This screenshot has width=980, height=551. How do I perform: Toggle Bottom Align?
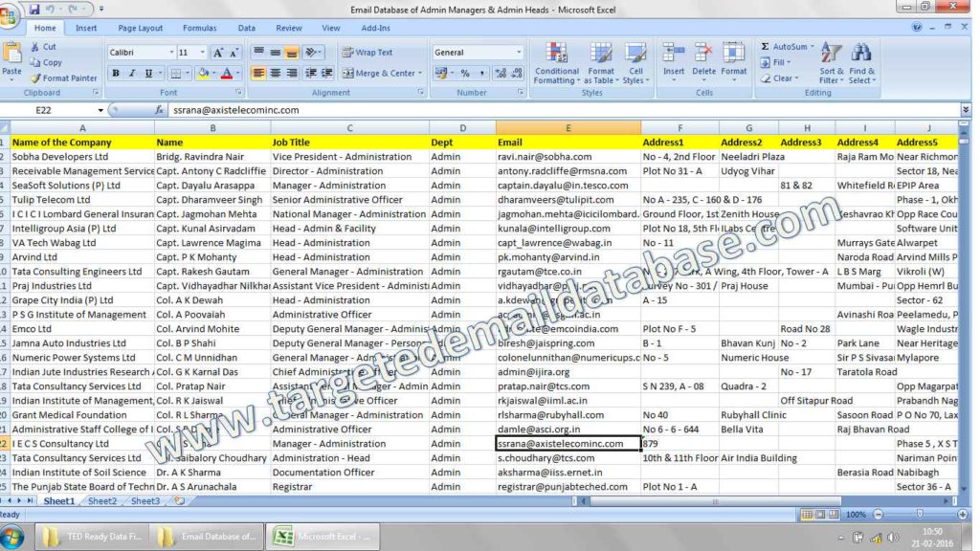pos(292,53)
